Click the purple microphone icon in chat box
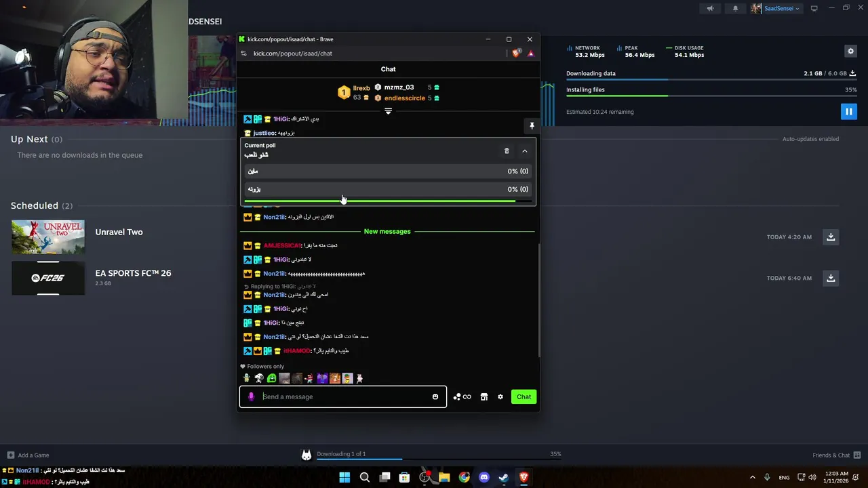The height and width of the screenshot is (488, 868). tap(251, 396)
